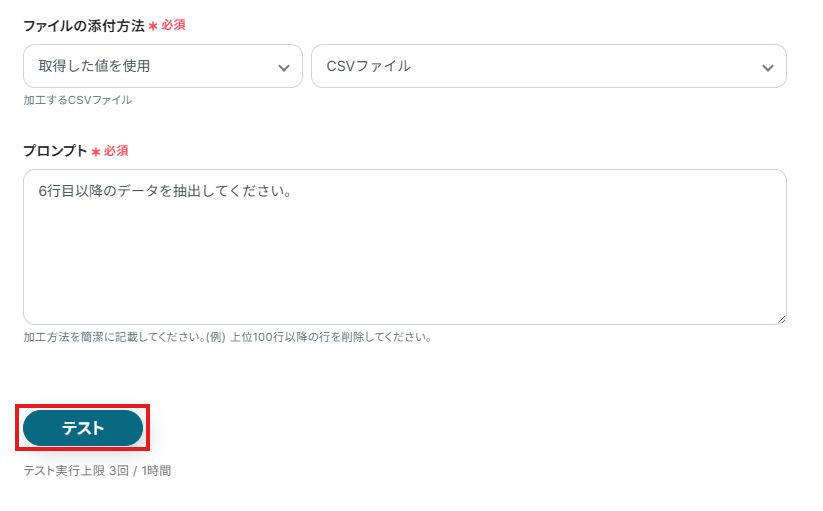Click the text 6行目以降のデータを抽出してください。

click(165, 191)
